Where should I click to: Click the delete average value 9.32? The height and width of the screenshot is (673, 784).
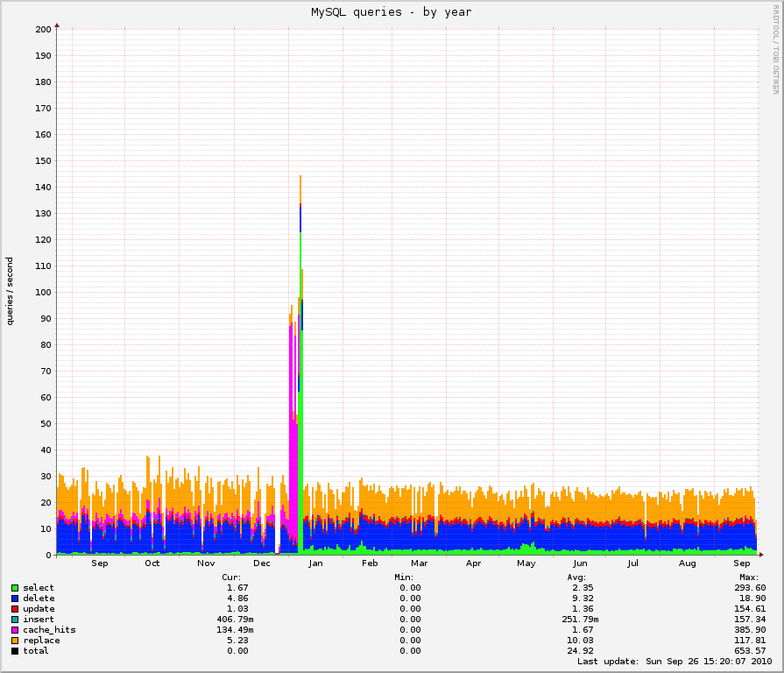[x=583, y=599]
